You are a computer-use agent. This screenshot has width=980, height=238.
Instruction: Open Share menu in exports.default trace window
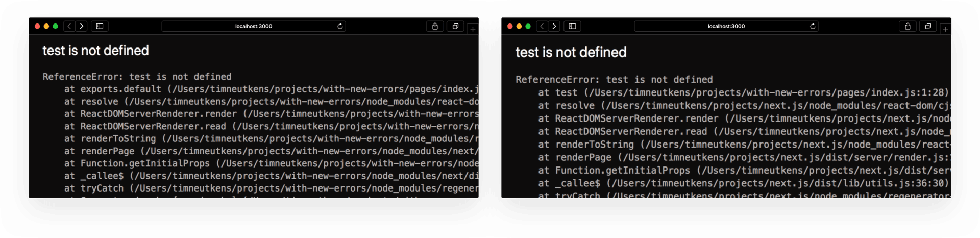point(435,26)
